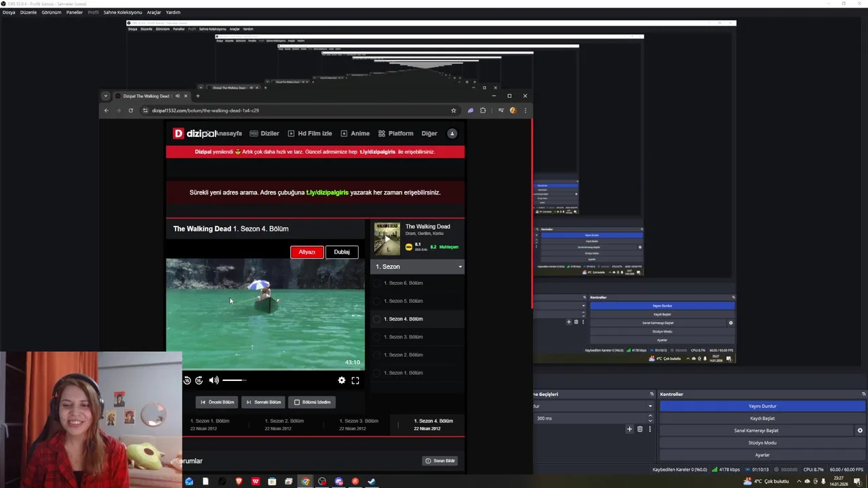Image resolution: width=868 pixels, height=488 pixels.
Task: Open the video player settings gear
Action: click(342, 380)
